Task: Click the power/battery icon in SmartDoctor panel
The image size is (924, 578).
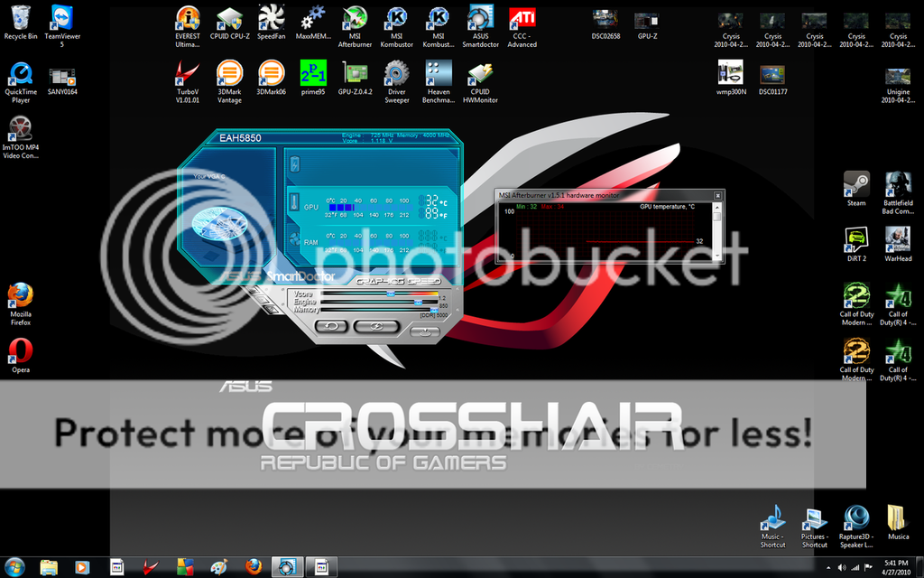Action: [295, 164]
